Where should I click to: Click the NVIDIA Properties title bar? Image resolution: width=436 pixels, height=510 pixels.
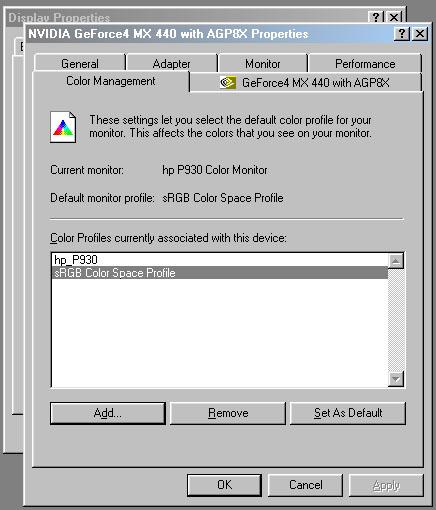(x=210, y=34)
